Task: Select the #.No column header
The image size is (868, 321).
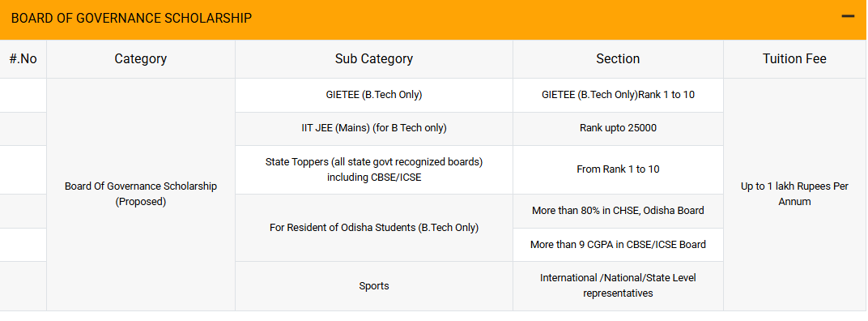Action: pos(23,58)
